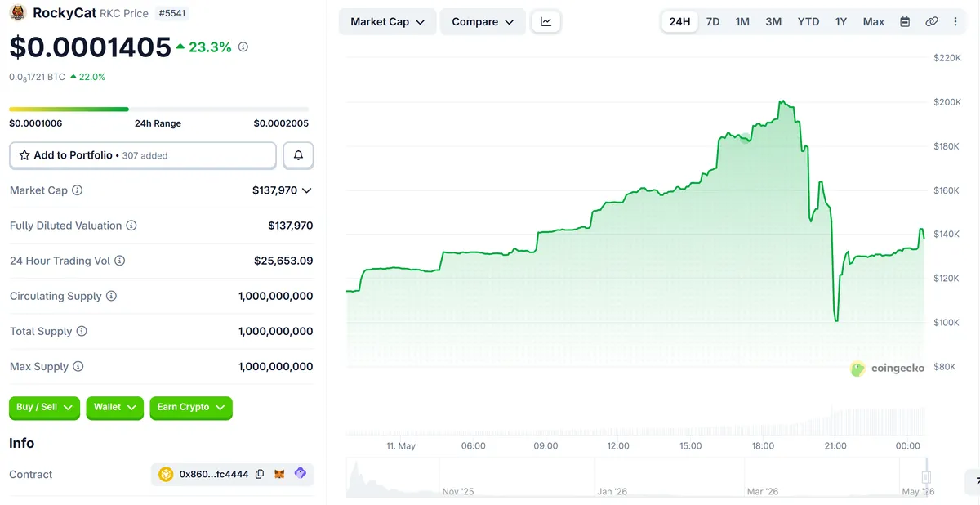This screenshot has height=505, width=980.
Task: Click the $25,653.09 trading volume value
Action: click(283, 261)
